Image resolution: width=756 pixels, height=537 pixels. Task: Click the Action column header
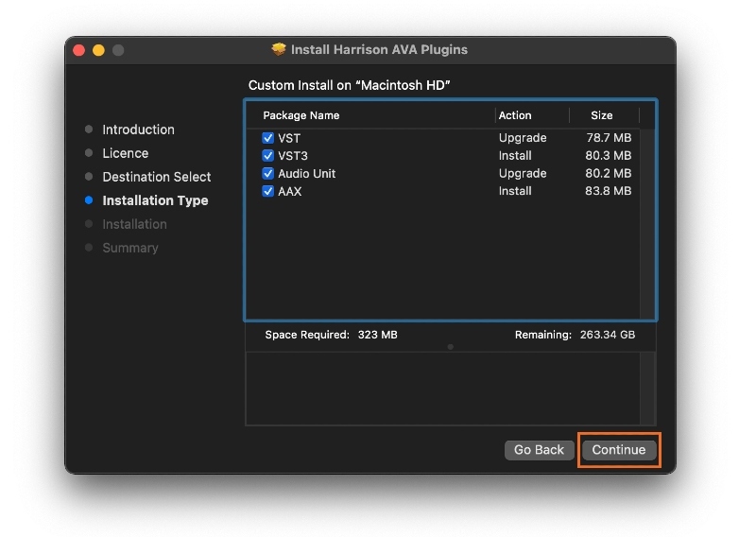click(x=515, y=115)
